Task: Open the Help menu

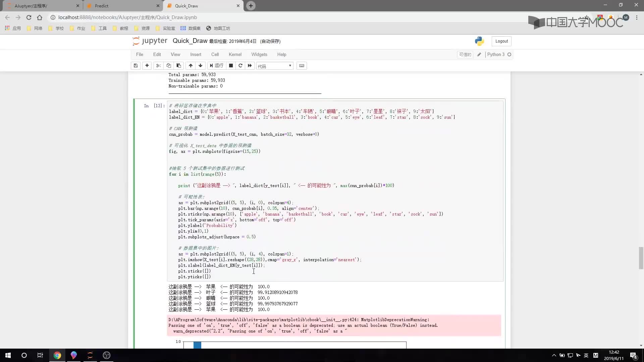Action: (x=282, y=55)
